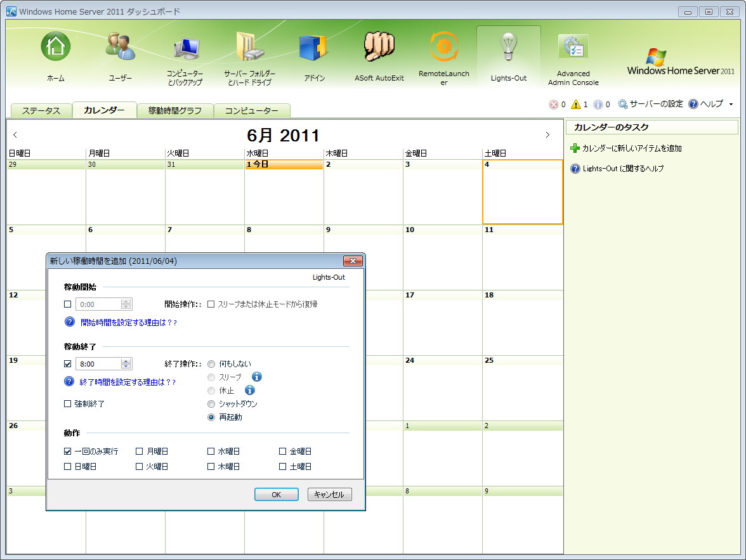Click help icon beside 開始時間を設定する理由は
Screen dimensions: 746x560
70,322
